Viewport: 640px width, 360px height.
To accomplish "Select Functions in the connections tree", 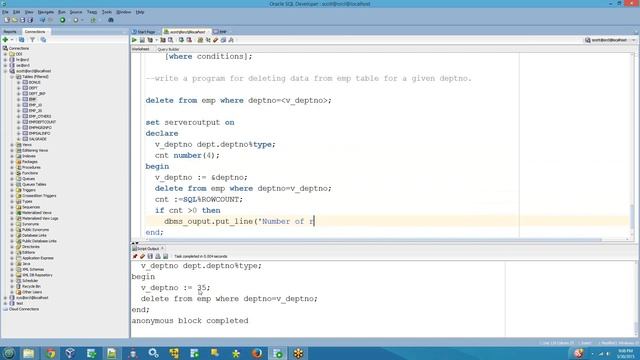I will pyautogui.click(x=30, y=173).
